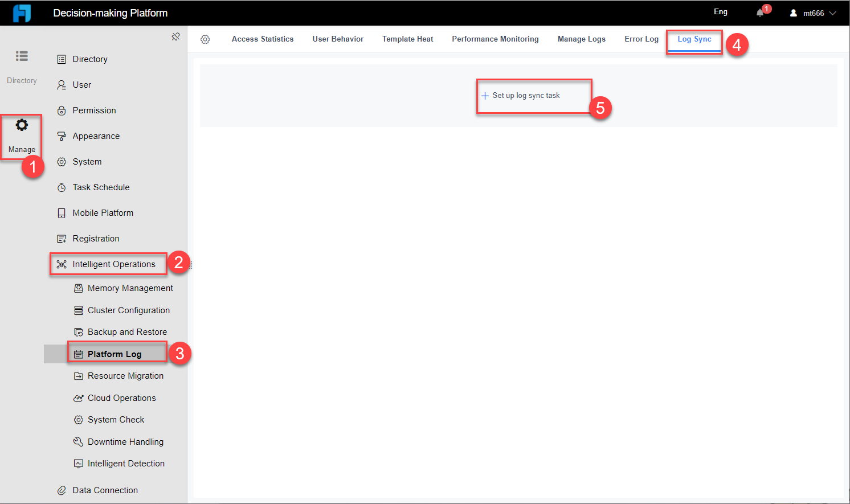Unpin the navigation sidebar with pushpin icon
The height and width of the screenshot is (504, 850).
click(x=176, y=36)
